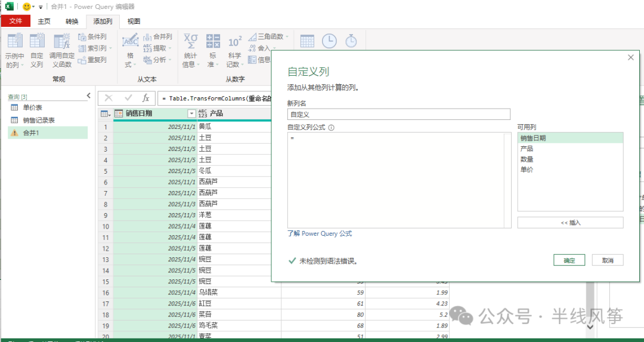The width and height of the screenshot is (644, 342).
Task: Click the 洋葱 cell in row 9
Action: [x=239, y=215]
